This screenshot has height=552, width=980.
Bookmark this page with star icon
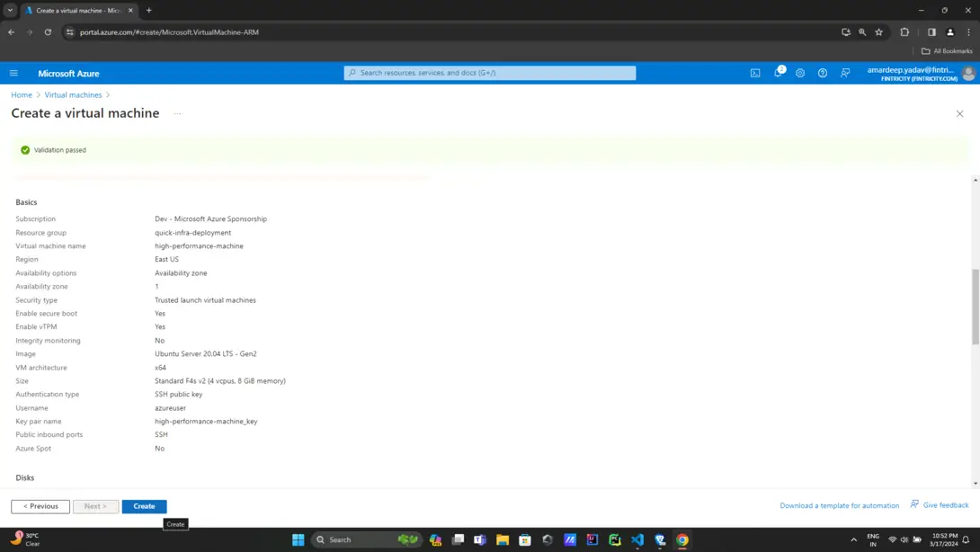pos(878,31)
